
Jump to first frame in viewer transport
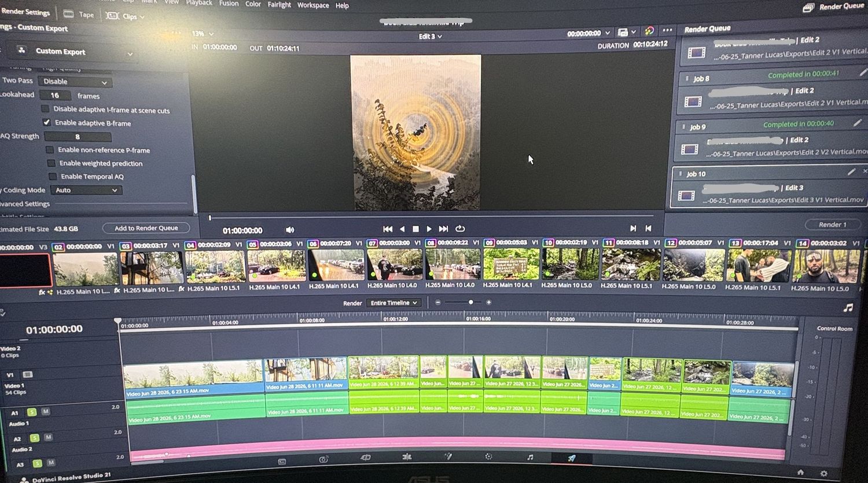(x=388, y=229)
